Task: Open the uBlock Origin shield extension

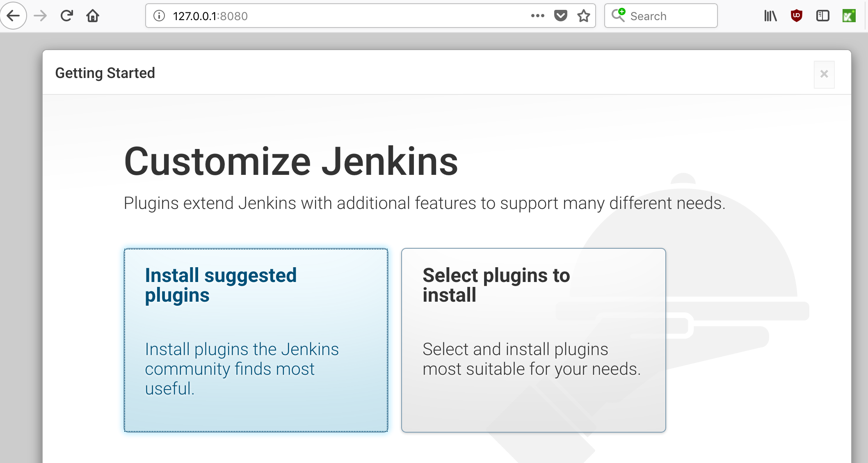Action: click(x=797, y=16)
